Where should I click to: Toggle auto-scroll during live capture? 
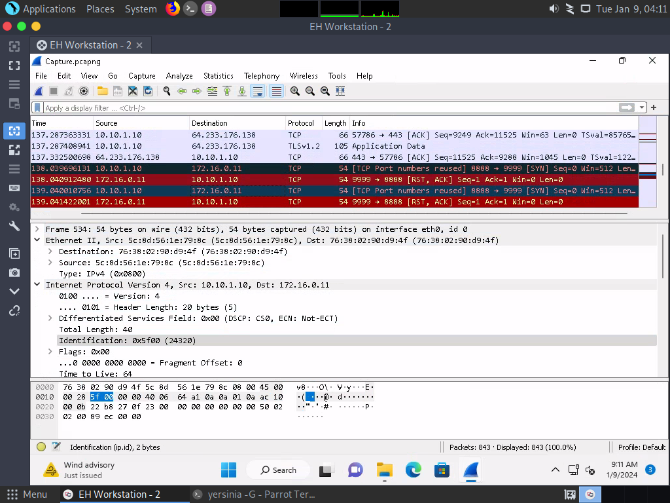click(256, 91)
